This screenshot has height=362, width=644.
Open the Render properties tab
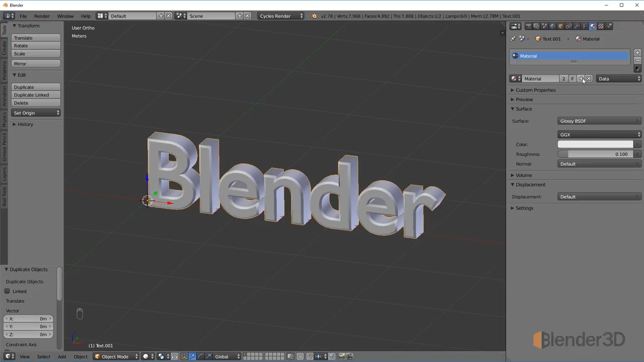point(528,26)
